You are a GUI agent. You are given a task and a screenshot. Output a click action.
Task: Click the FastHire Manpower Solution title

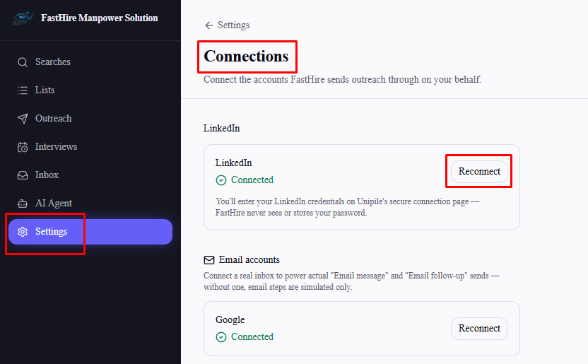pyautogui.click(x=100, y=18)
